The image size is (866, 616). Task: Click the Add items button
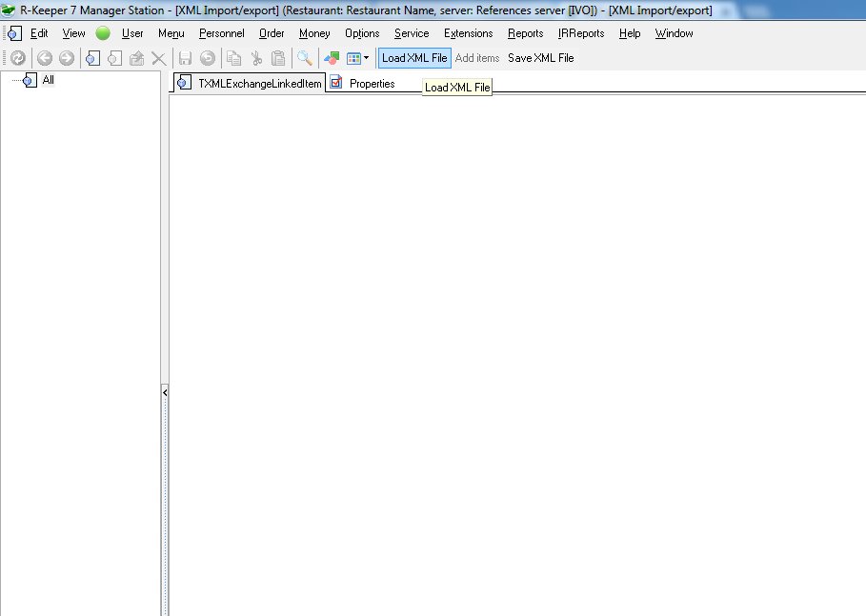(477, 58)
